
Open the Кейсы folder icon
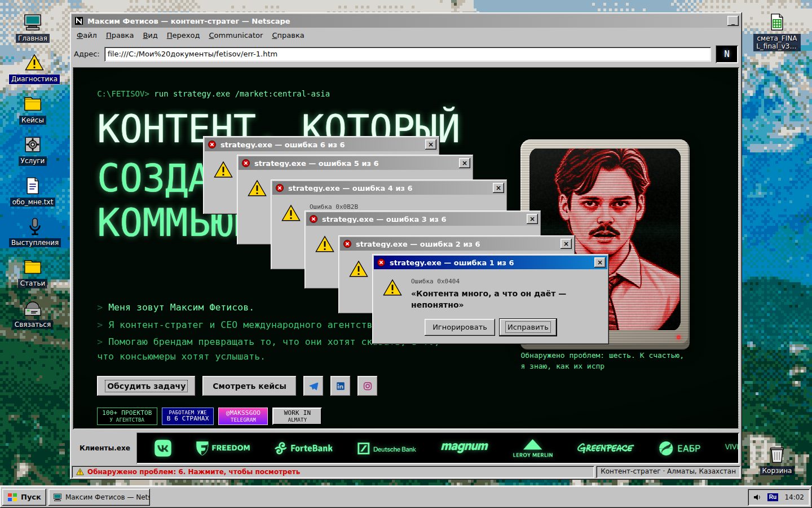click(33, 110)
